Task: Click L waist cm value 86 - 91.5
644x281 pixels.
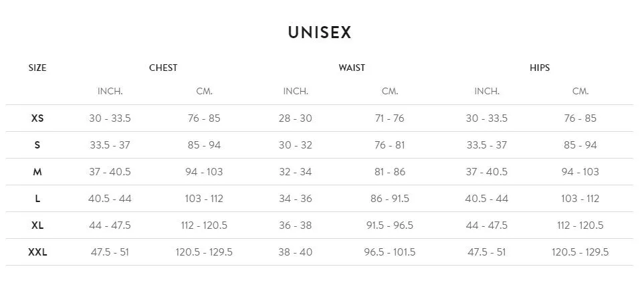Action: [390, 199]
